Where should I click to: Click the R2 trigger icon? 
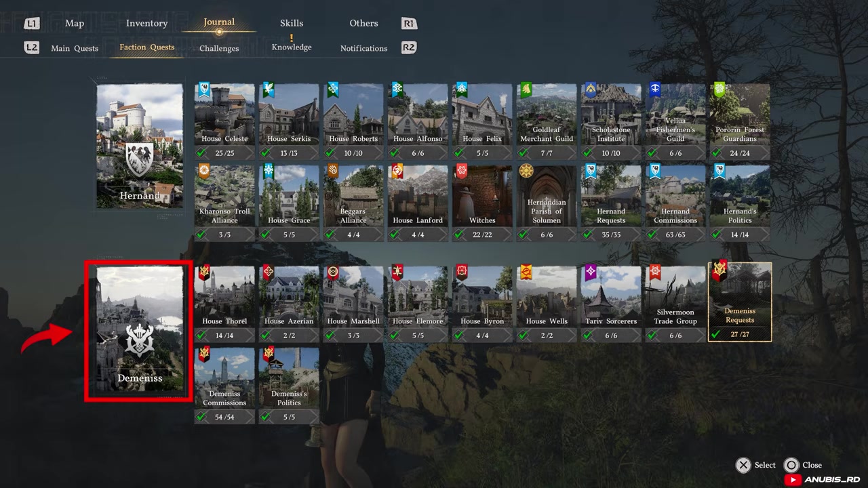click(408, 47)
